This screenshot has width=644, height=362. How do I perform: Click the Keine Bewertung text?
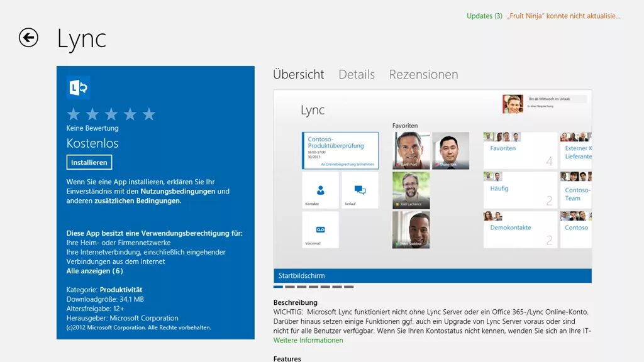pos(92,128)
